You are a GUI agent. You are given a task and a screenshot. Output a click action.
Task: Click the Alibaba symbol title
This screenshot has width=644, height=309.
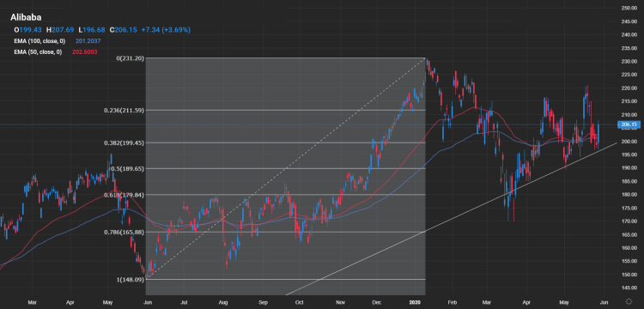(x=26, y=17)
